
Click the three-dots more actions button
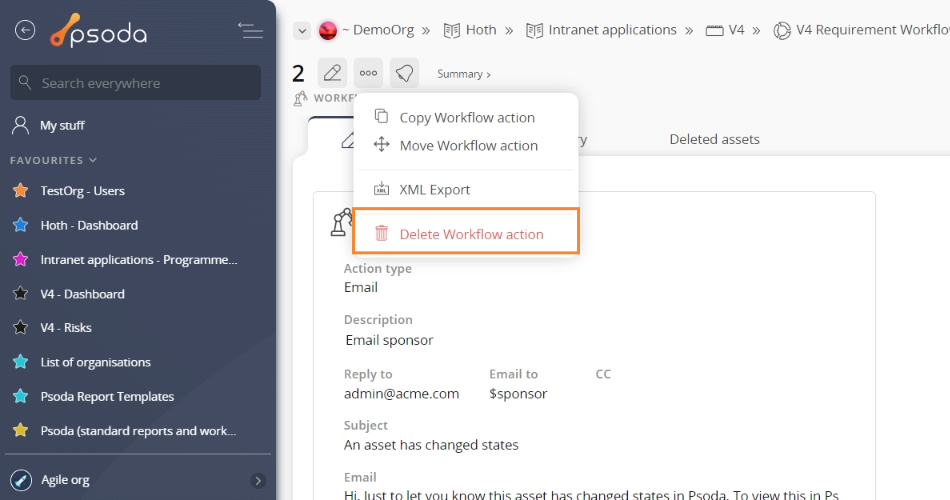pyautogui.click(x=368, y=73)
